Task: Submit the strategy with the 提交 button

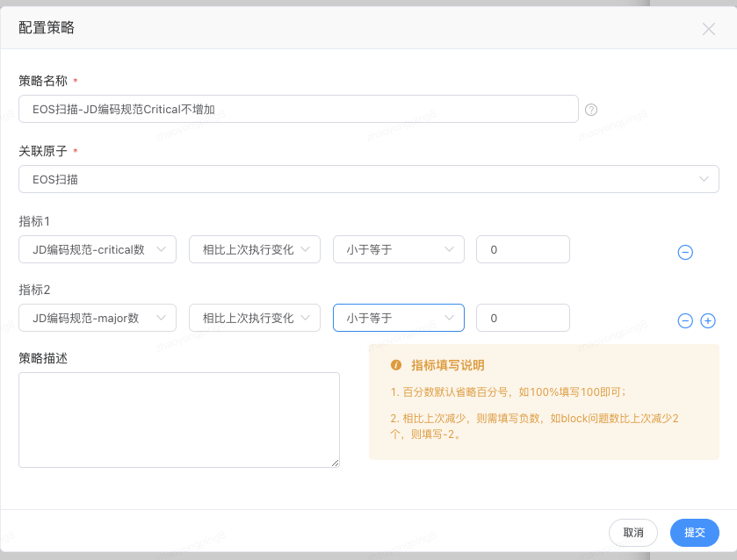Action: (694, 532)
